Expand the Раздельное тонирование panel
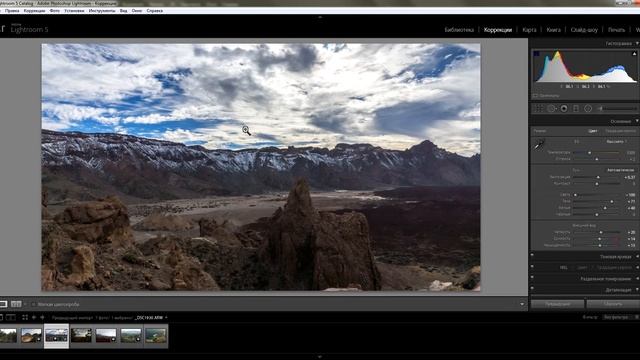This screenshot has width=640, height=360. [x=637, y=279]
